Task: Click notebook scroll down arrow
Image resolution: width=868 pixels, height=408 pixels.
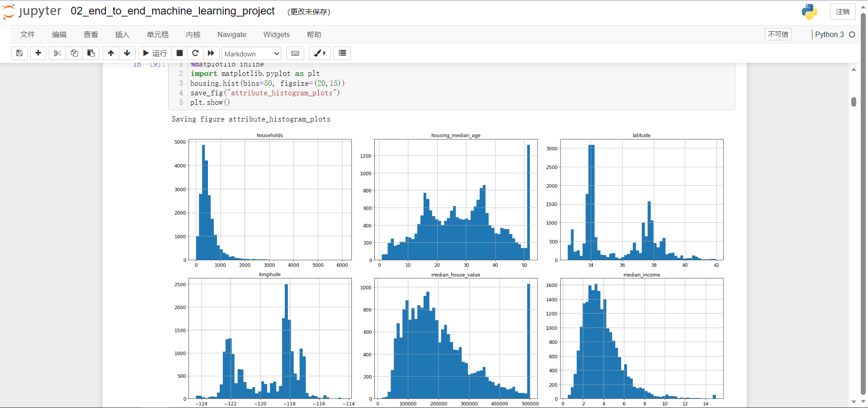Action: (854, 402)
